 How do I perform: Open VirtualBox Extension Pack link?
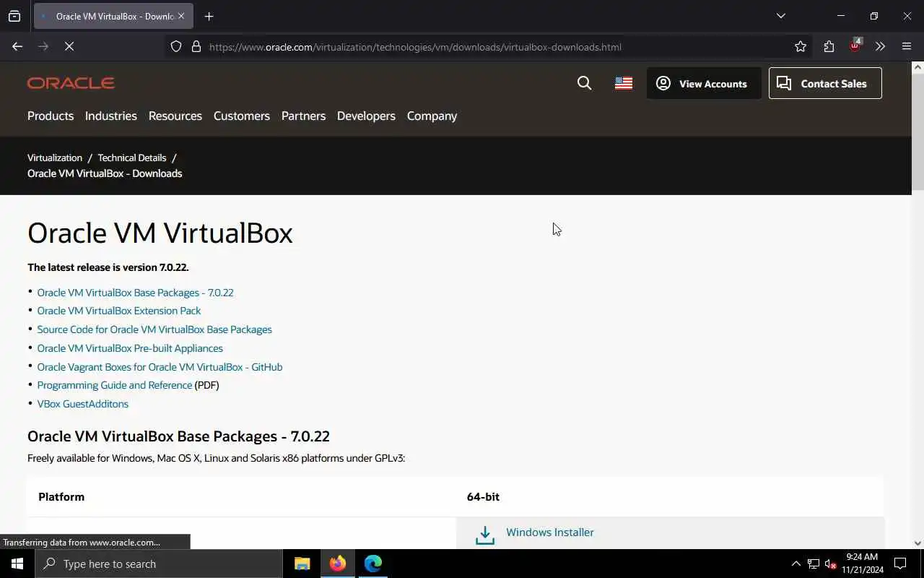click(119, 311)
